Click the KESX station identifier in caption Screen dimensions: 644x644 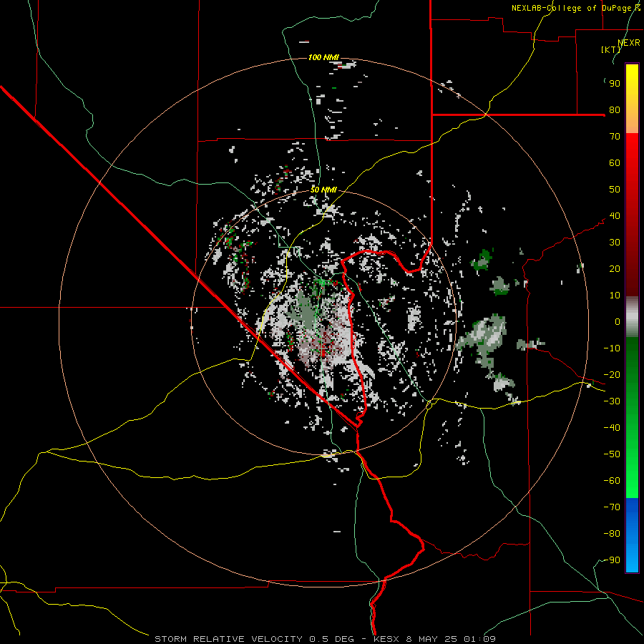pos(386,639)
